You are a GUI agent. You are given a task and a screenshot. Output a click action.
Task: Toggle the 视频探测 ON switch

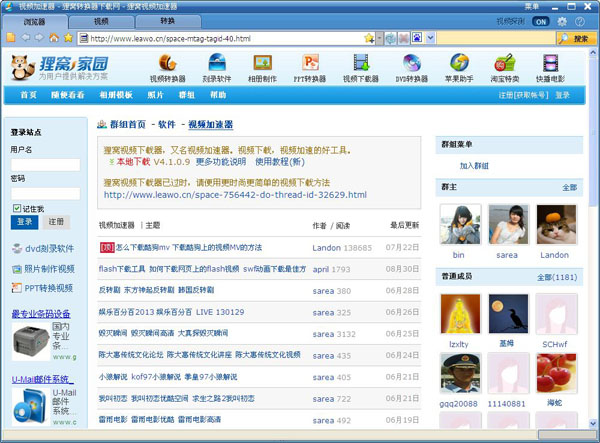(x=540, y=22)
